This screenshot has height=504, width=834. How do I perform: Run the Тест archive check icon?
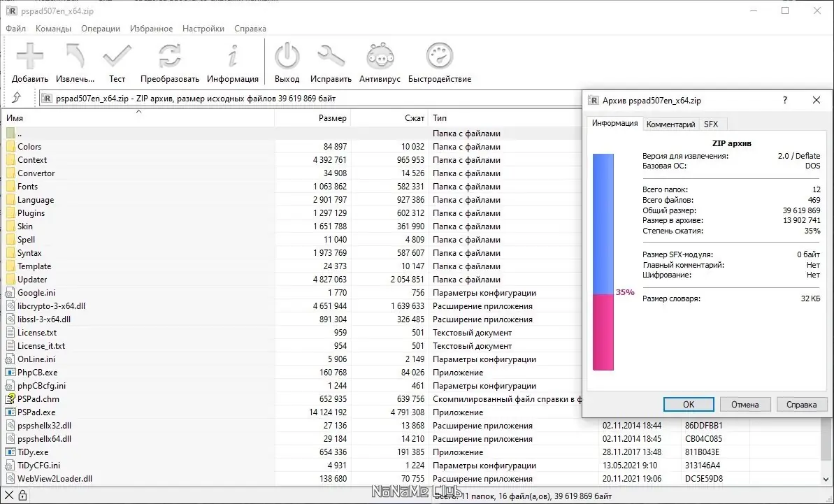coord(117,56)
